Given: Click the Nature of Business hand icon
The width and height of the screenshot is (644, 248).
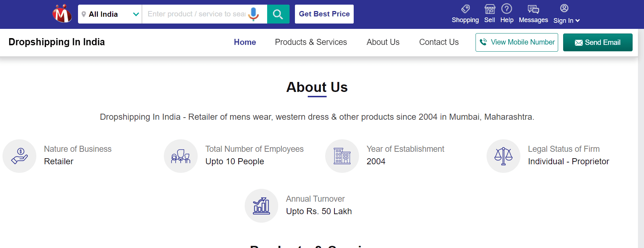Looking at the screenshot, I should (19, 156).
